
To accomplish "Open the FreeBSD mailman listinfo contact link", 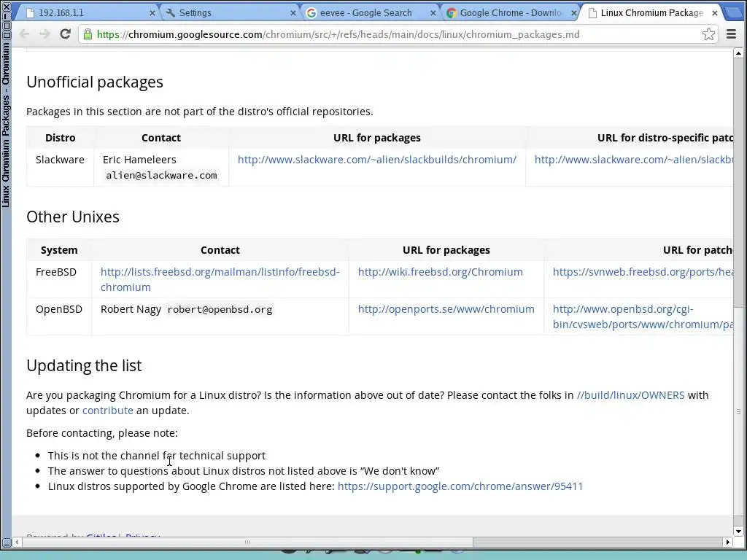I will [220, 279].
